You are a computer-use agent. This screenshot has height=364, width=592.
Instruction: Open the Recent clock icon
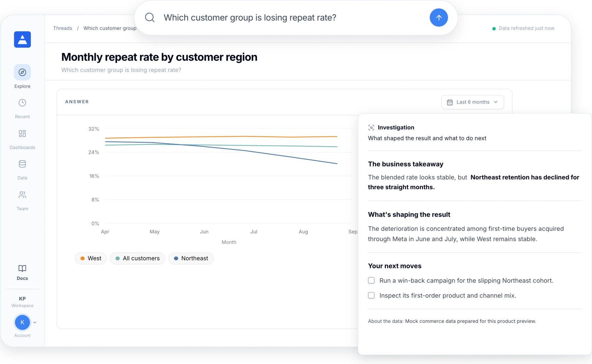[x=22, y=103]
